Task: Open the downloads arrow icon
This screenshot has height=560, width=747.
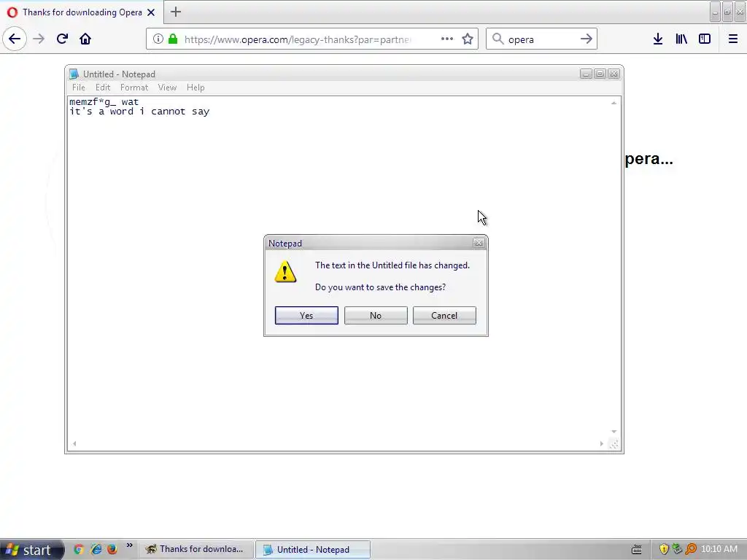Action: [x=658, y=39]
